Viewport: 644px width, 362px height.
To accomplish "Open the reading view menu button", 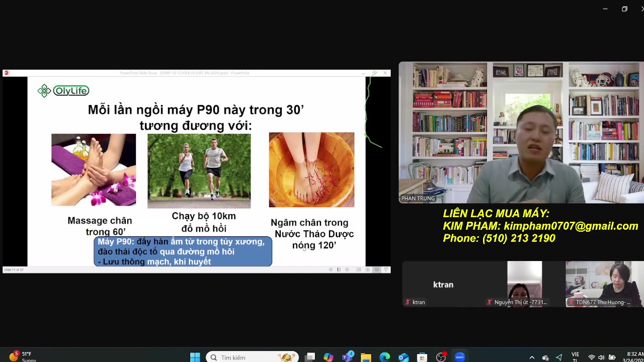I will click(339, 269).
